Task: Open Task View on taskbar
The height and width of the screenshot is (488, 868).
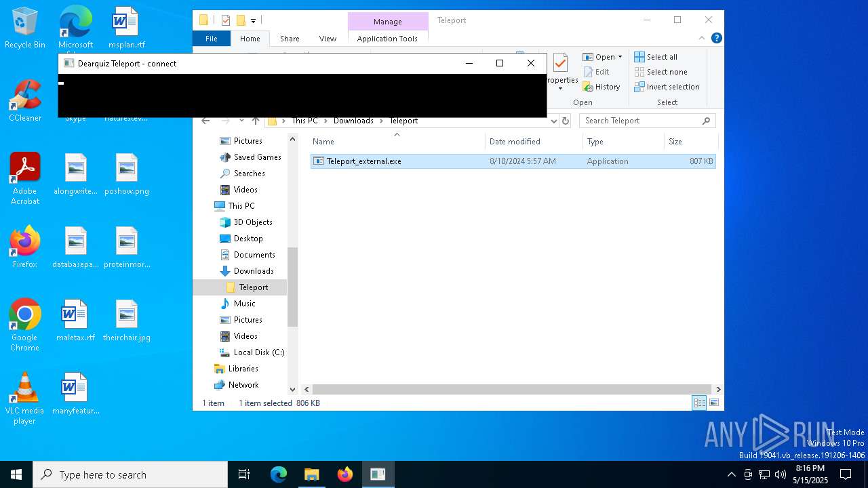Action: click(x=244, y=474)
